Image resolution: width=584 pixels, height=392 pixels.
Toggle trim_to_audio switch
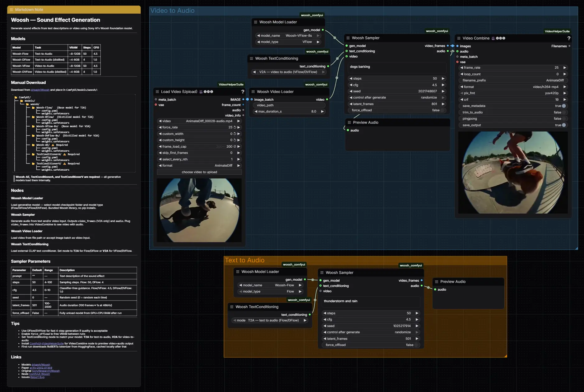564,113
